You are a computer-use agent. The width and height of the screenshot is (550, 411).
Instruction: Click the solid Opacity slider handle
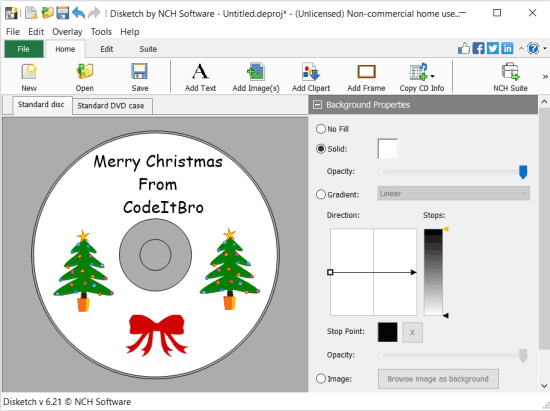(x=523, y=172)
